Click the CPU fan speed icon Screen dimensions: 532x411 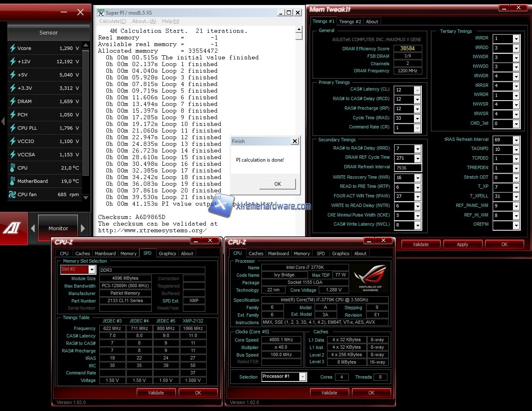(12, 194)
